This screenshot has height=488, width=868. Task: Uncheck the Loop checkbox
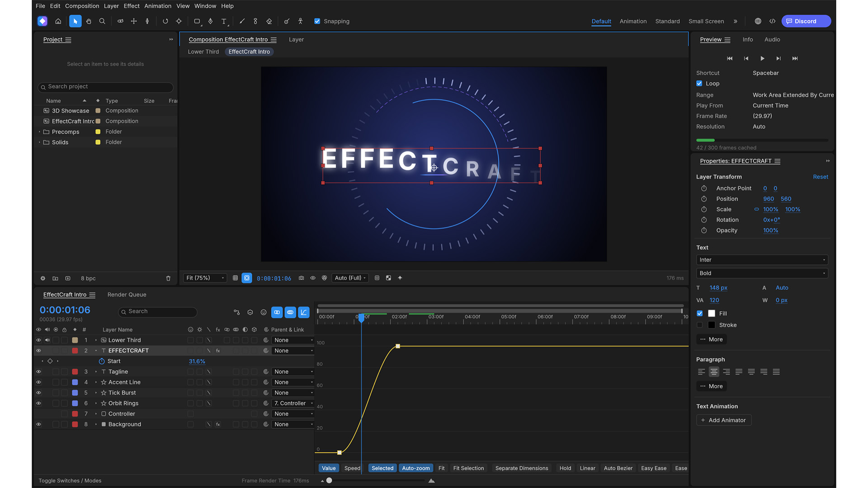tap(699, 84)
